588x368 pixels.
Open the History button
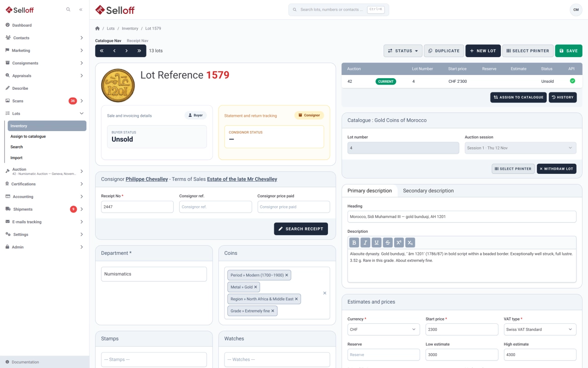pos(563,97)
